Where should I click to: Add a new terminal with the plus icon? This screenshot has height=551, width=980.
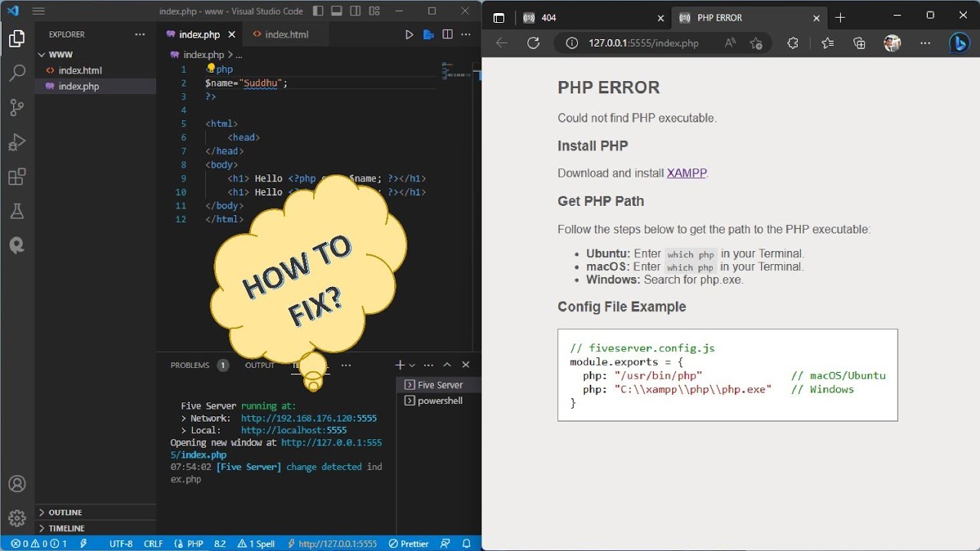[x=400, y=365]
